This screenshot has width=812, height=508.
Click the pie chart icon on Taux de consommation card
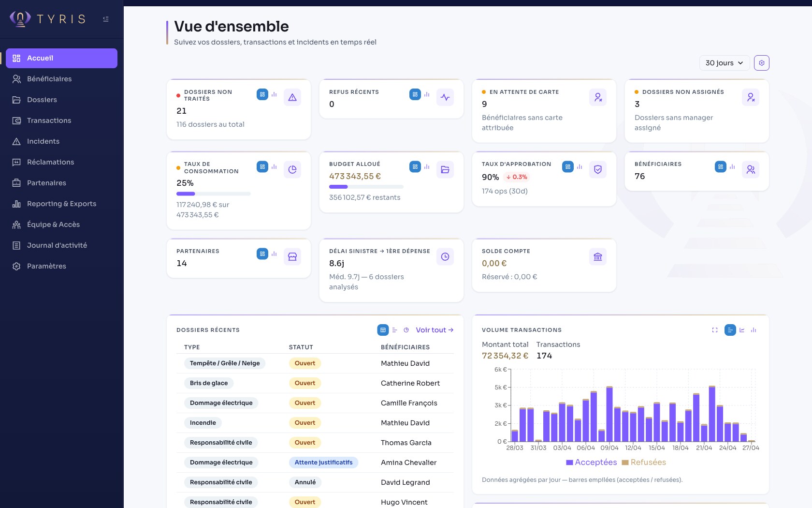[292, 169]
